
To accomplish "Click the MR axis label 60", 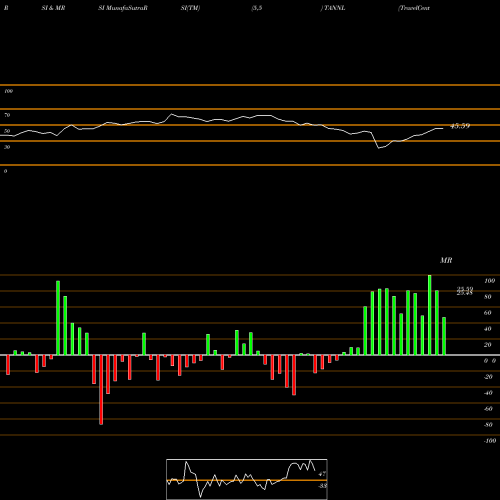I will point(487,313).
